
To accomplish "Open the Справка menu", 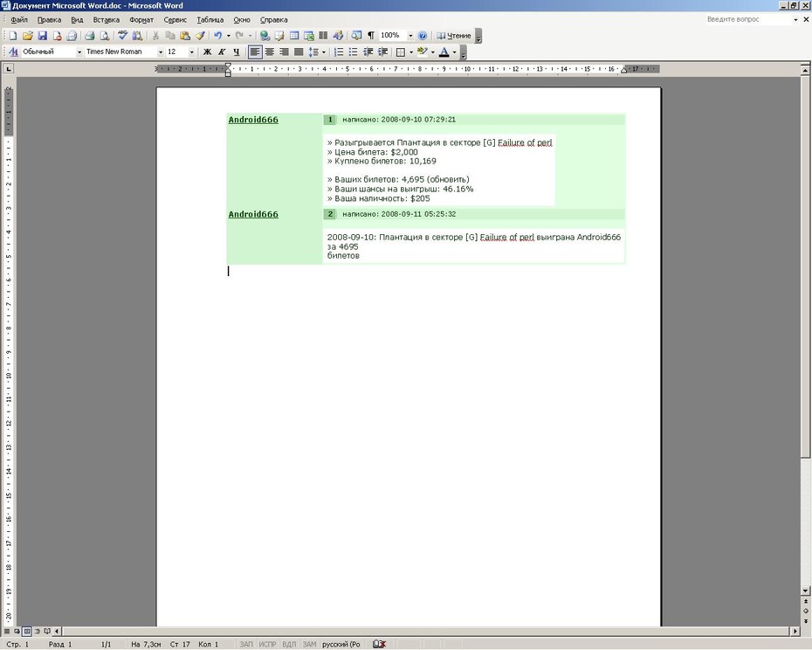I will tap(273, 20).
